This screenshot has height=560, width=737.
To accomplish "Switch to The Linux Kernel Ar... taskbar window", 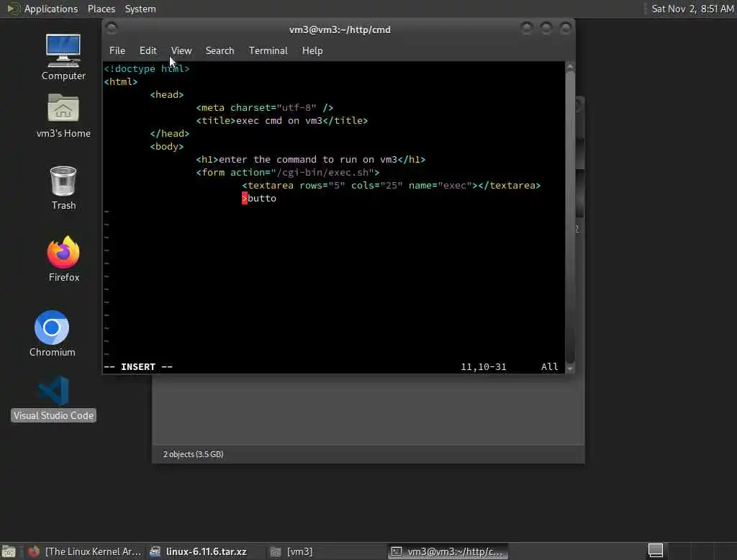I will click(x=85, y=551).
